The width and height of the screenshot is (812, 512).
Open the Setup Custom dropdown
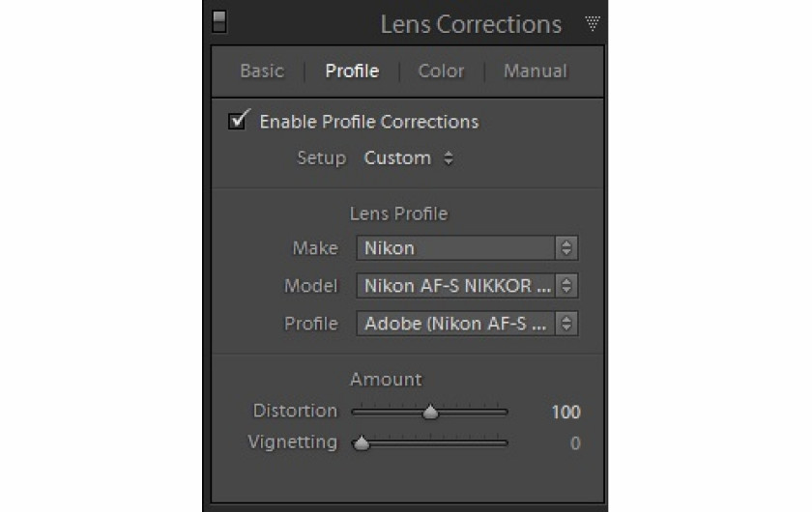pos(408,157)
